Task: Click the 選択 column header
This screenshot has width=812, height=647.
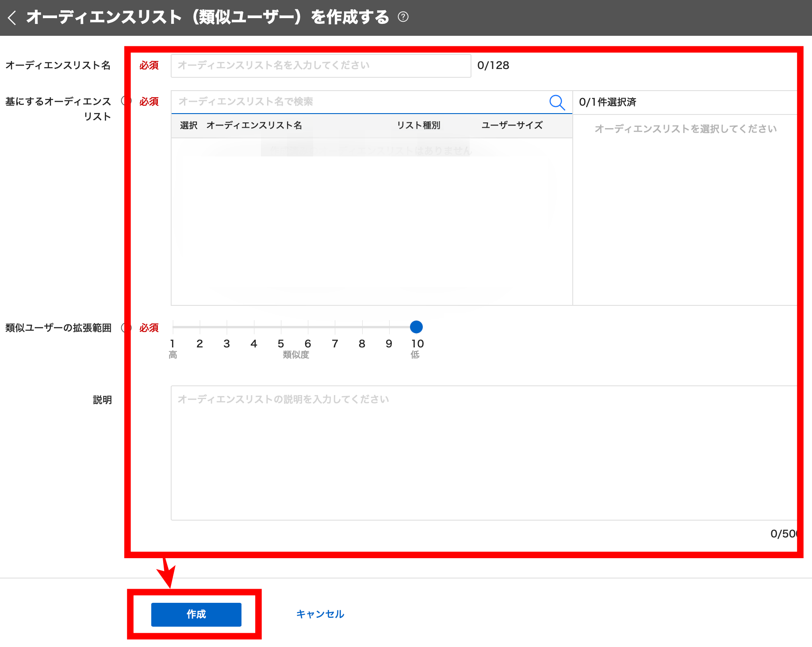Action: coord(188,126)
